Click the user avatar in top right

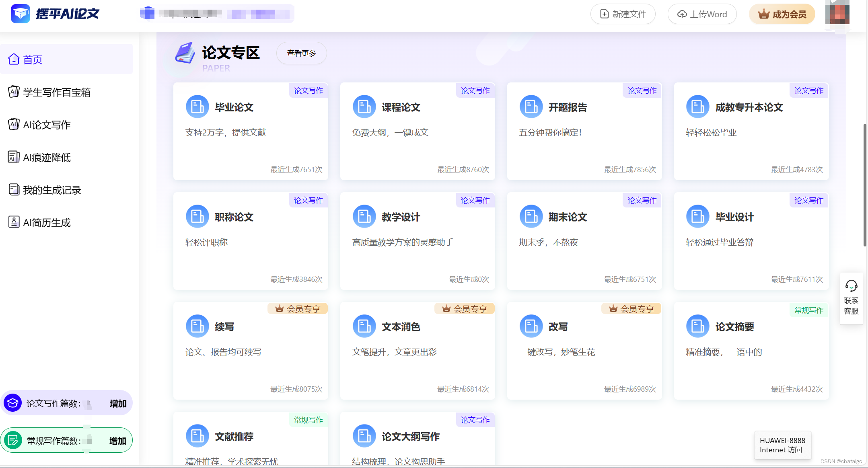tap(837, 13)
